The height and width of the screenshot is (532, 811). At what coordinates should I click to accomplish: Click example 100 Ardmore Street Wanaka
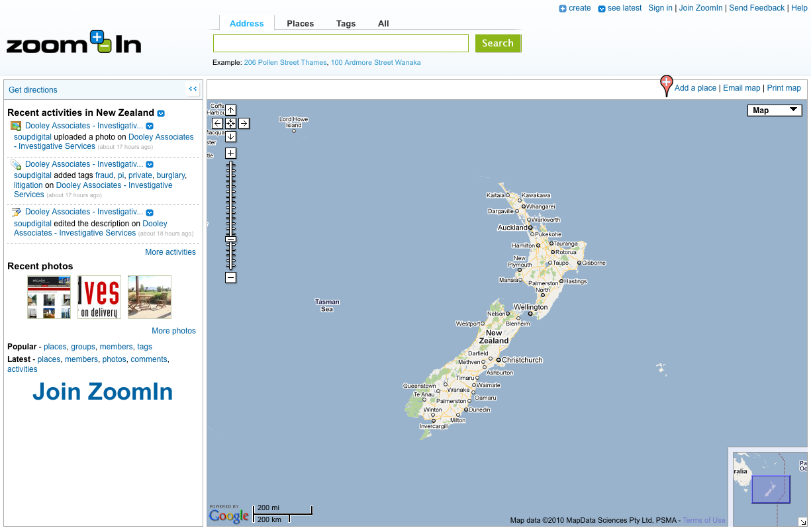coord(375,62)
